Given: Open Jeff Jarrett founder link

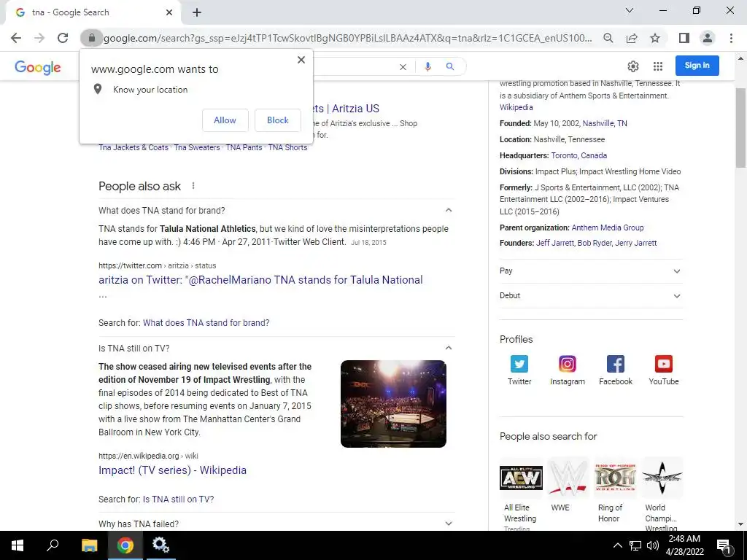Looking at the screenshot, I should 555,243.
